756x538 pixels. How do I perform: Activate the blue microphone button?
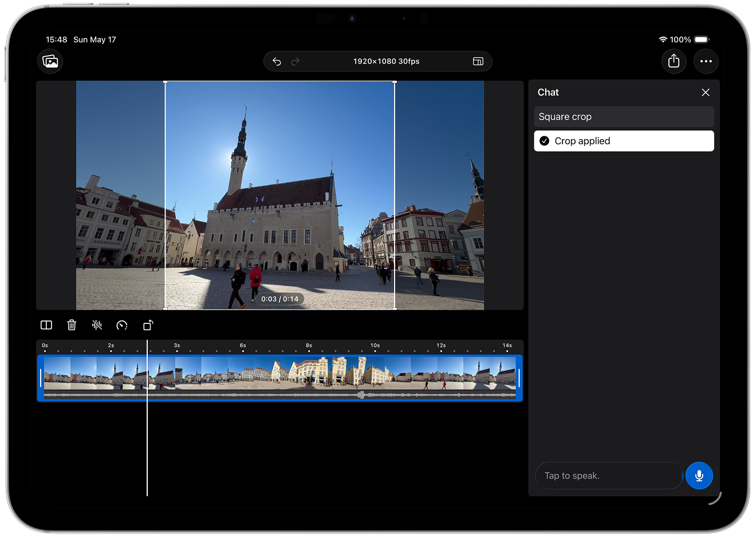tap(699, 476)
